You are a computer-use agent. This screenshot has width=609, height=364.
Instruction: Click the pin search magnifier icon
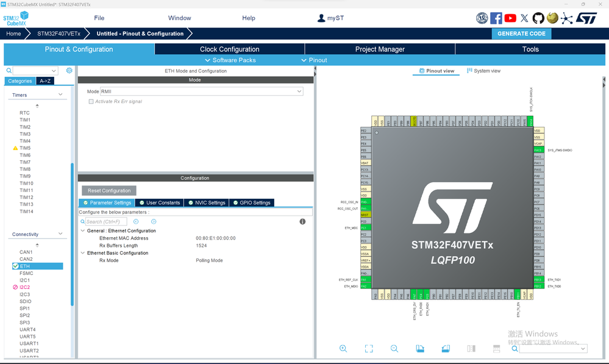tap(515, 349)
